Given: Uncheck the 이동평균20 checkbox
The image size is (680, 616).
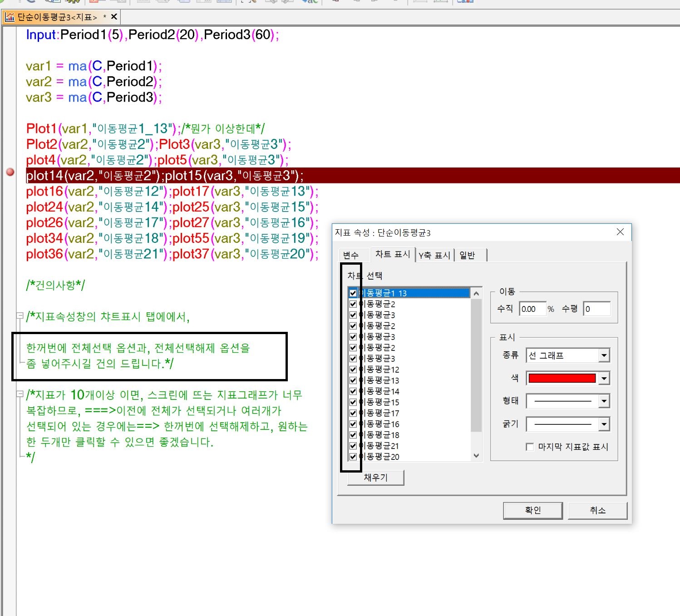Looking at the screenshot, I should click(353, 457).
